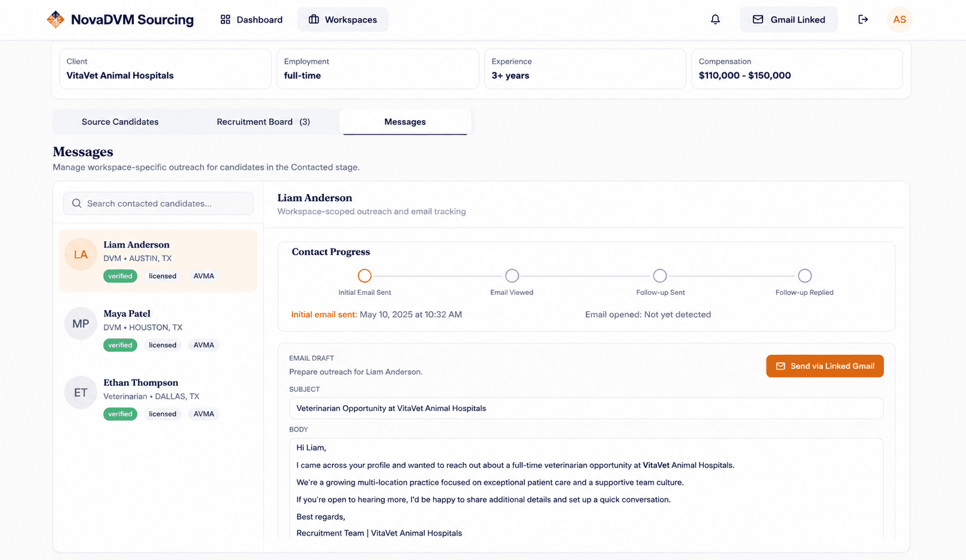This screenshot has height=560, width=966.
Task: Click the LA avatar for Liam Anderson
Action: coord(80,254)
